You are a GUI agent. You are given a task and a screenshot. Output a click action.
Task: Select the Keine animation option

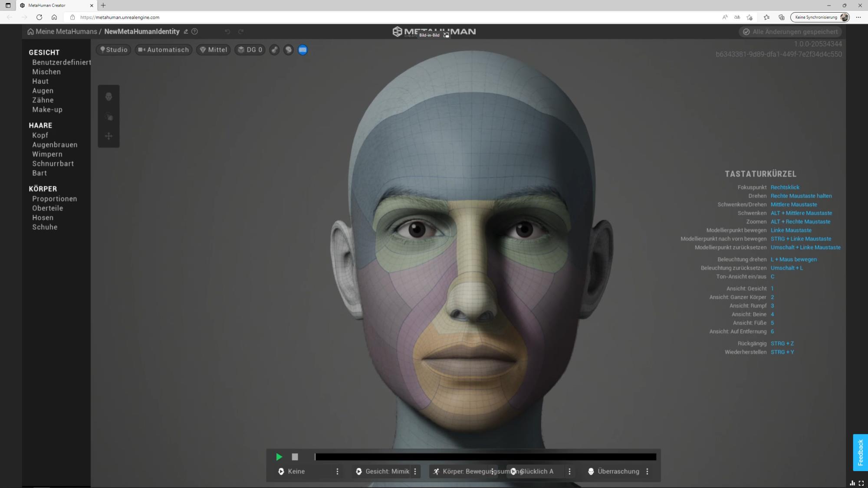tap(296, 472)
